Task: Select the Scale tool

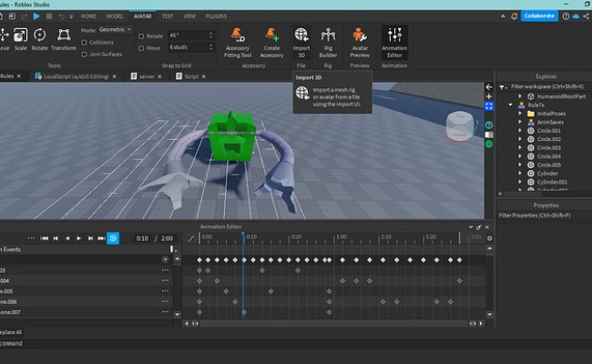Action: tap(20, 39)
